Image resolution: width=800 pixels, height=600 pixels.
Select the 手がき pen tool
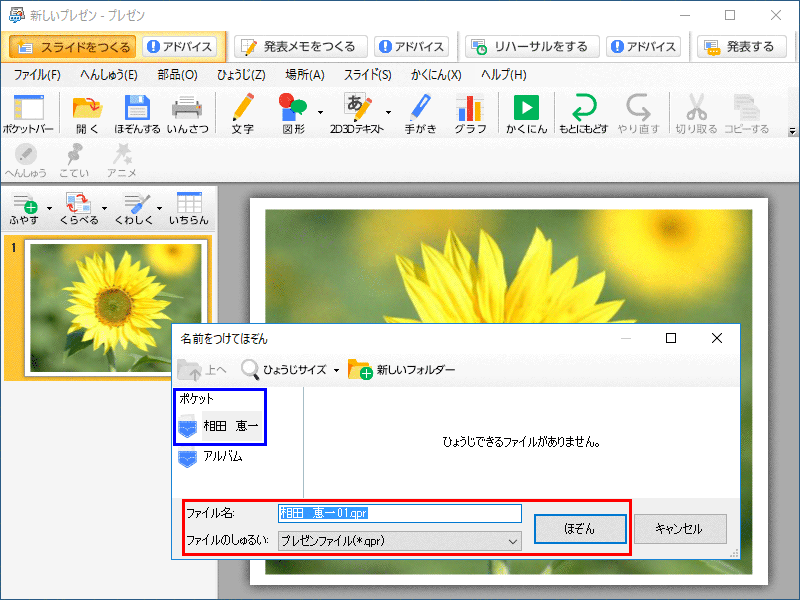click(x=420, y=107)
